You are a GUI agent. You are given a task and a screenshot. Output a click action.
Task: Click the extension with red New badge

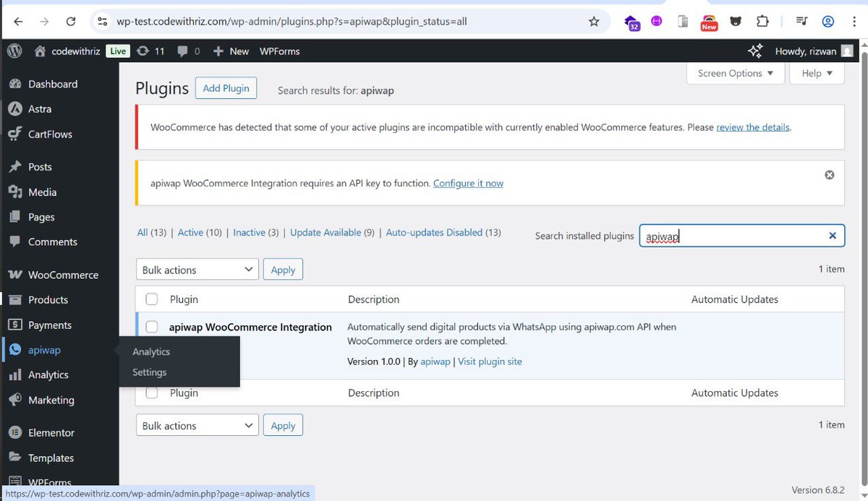[709, 22]
